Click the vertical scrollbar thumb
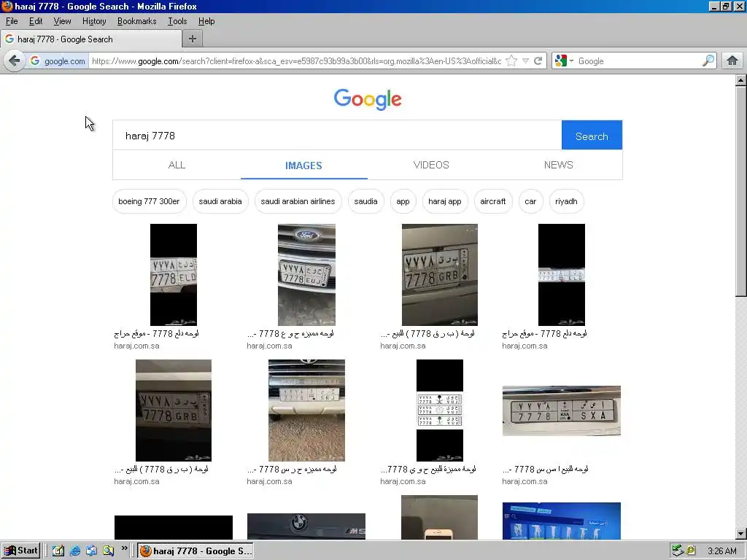747x560 pixels. click(741, 192)
